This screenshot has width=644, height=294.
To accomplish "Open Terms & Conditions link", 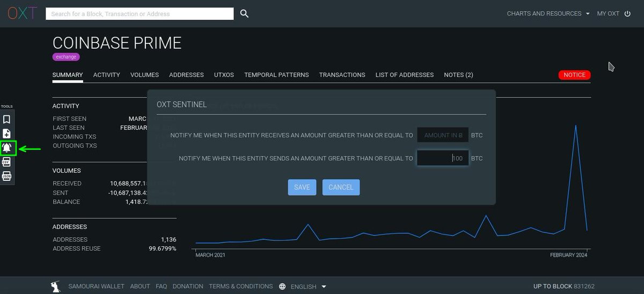I will (241, 286).
